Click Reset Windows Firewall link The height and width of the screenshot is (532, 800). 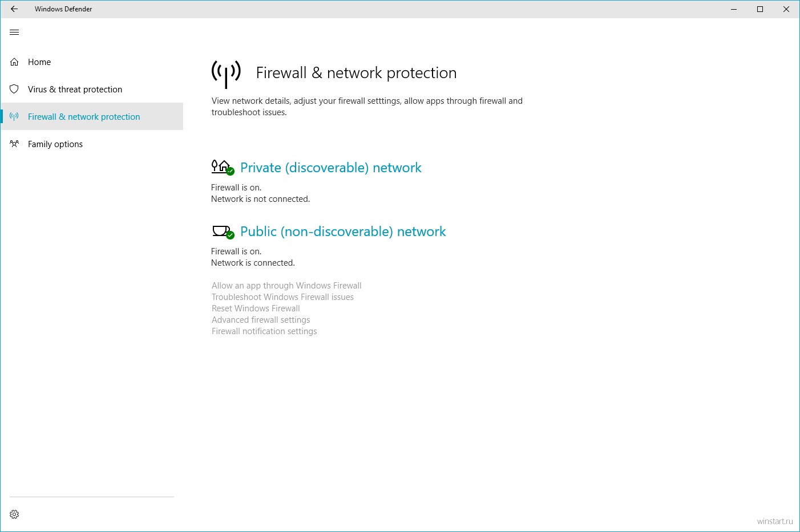click(x=256, y=308)
